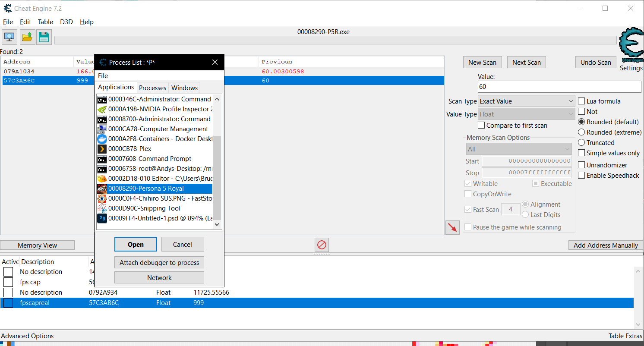This screenshot has width=644, height=346.
Task: Open Cheat Engine Settings logo
Action: click(631, 47)
